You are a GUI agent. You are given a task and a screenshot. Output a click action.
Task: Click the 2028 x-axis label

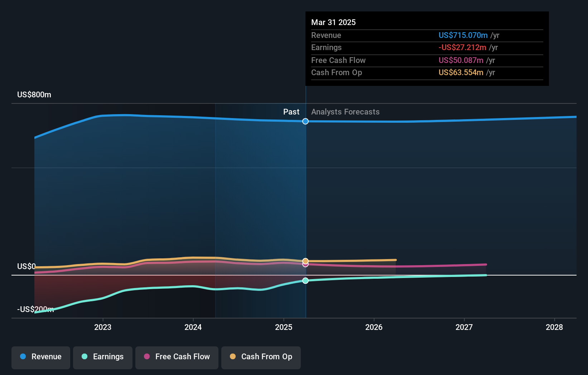[554, 327]
